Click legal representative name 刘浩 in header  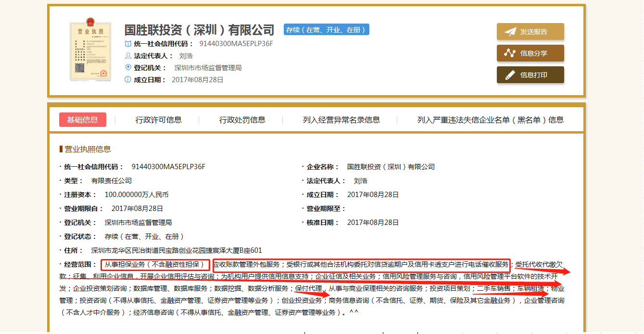186,56
